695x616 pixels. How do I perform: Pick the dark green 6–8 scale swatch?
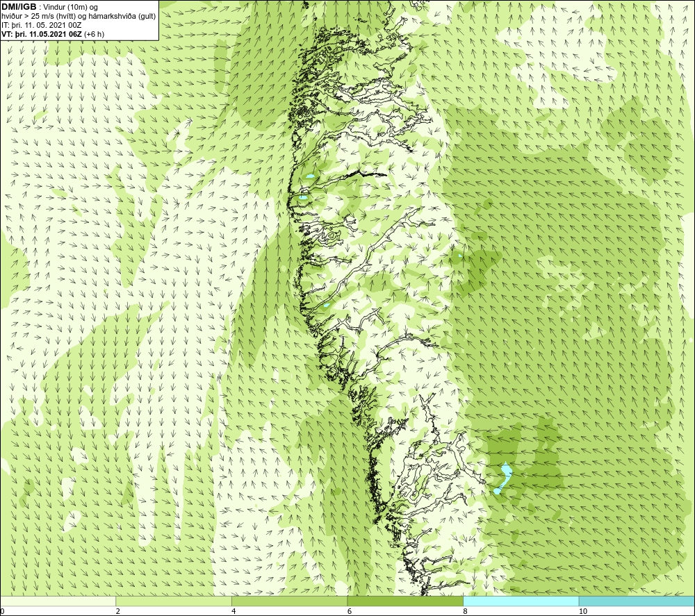pos(405,601)
